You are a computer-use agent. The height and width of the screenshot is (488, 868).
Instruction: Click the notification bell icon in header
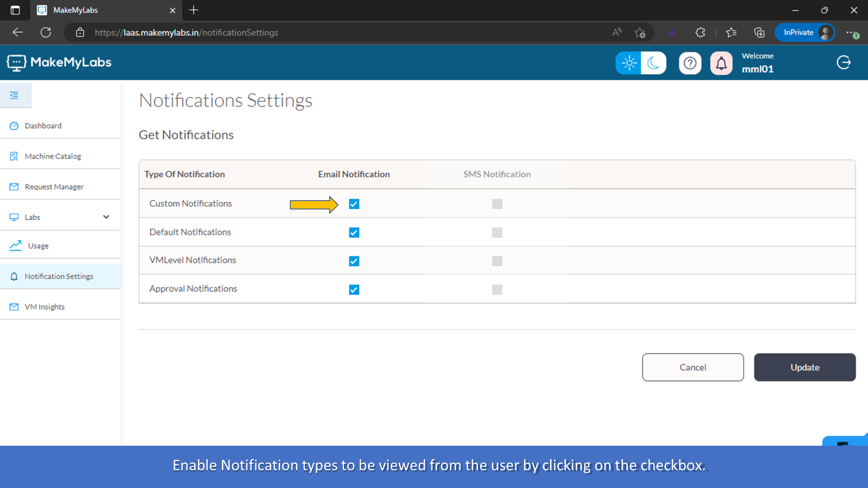[721, 63]
